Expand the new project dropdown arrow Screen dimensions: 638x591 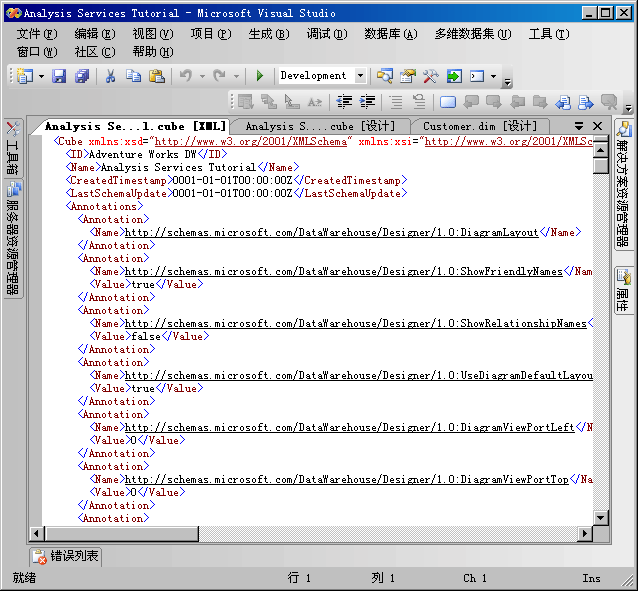pos(41,76)
